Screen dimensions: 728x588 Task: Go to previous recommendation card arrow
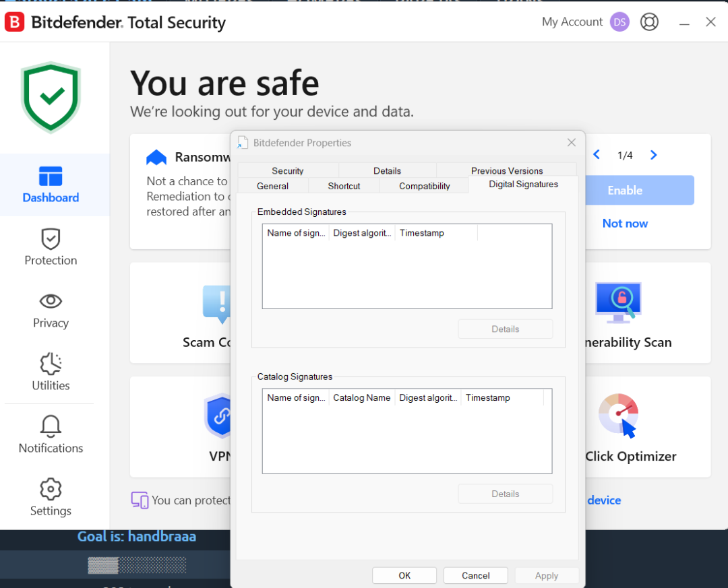click(597, 154)
